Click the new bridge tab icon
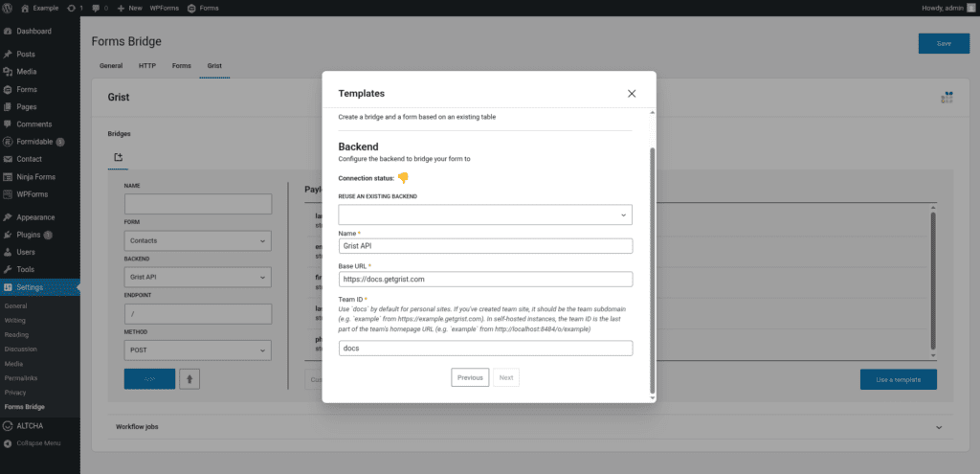The width and height of the screenshot is (980, 474). [x=118, y=157]
